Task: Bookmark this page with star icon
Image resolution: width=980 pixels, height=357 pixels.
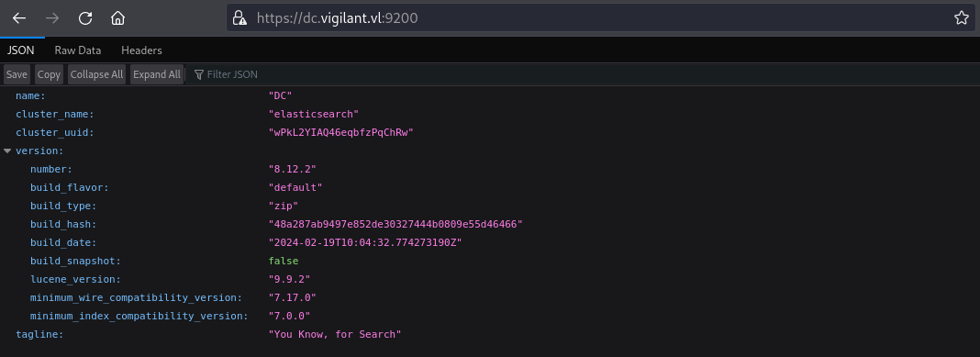Action: [962, 18]
